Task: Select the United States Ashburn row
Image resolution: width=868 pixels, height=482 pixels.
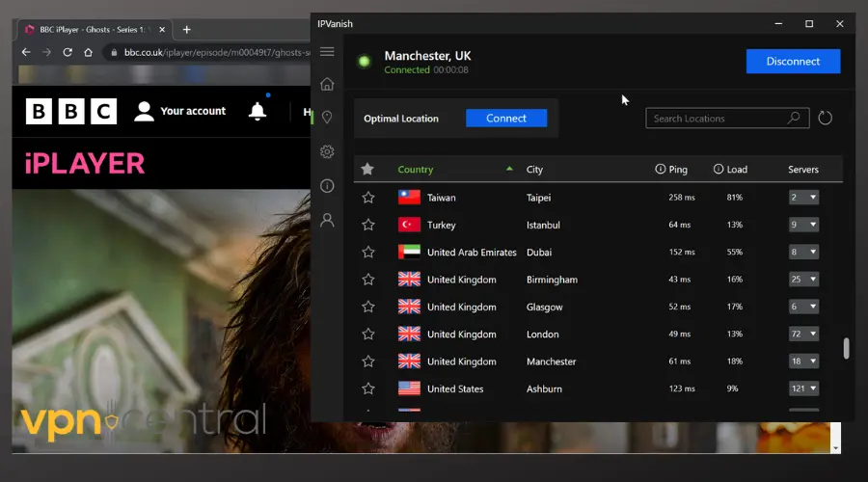Action: [x=598, y=389]
